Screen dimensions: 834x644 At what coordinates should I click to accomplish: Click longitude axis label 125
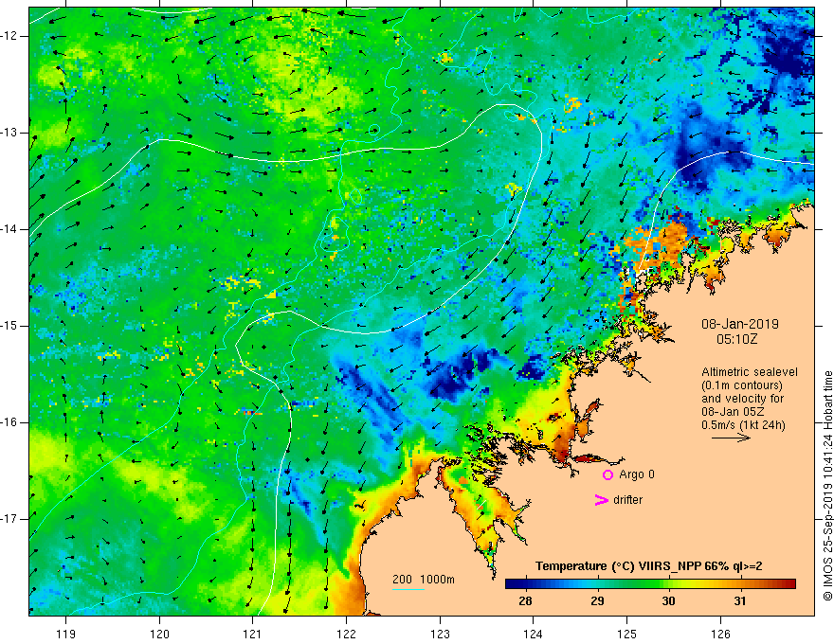[626, 634]
